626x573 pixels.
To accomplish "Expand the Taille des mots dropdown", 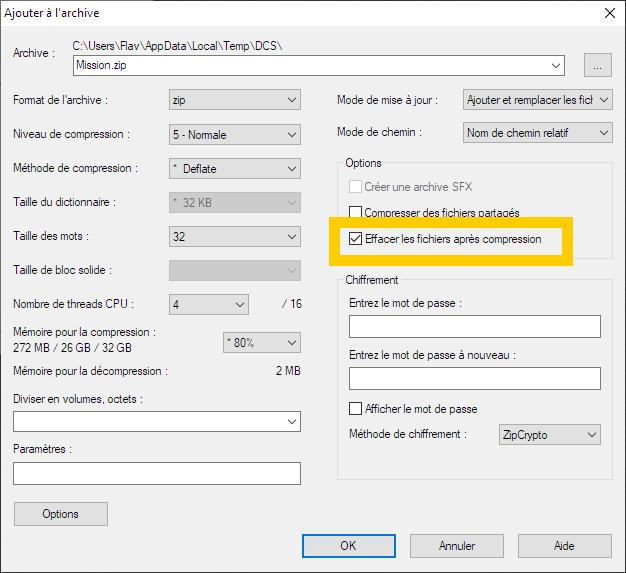I will (x=235, y=236).
